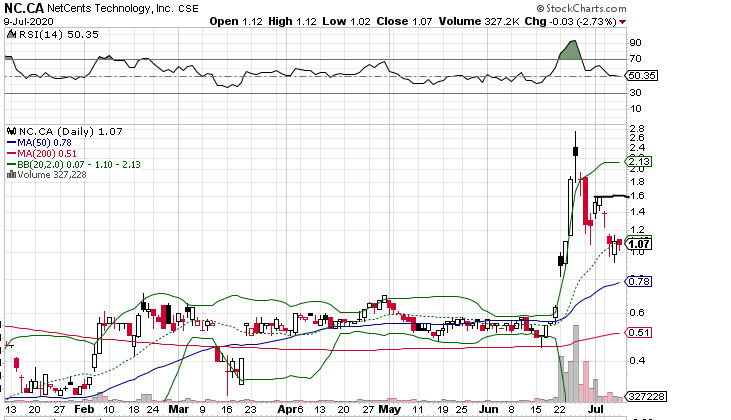Click the 50.35 RSI value tag
This screenshot has height=420, width=731.
(641, 76)
